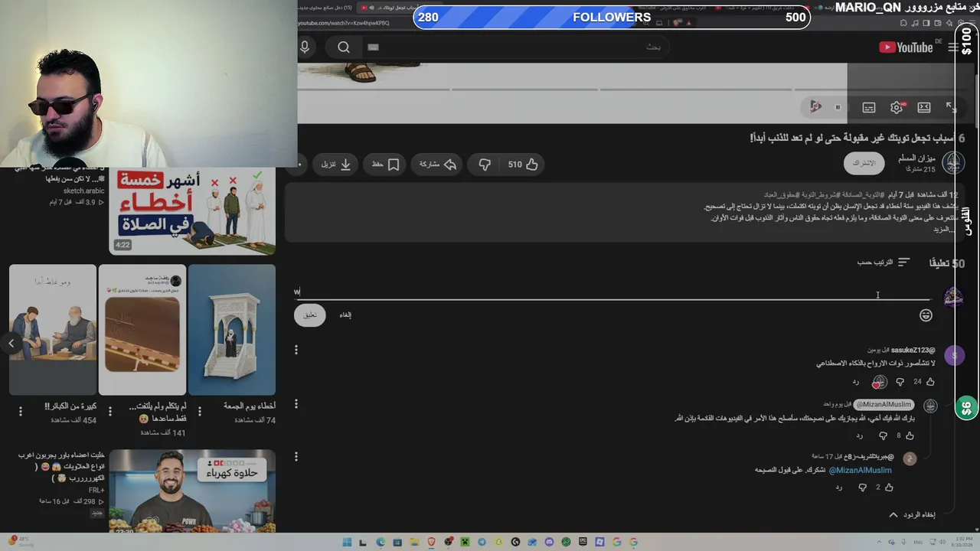Image resolution: width=980 pixels, height=551 pixels.
Task: Like the video with 510 likes
Action: coord(524,165)
